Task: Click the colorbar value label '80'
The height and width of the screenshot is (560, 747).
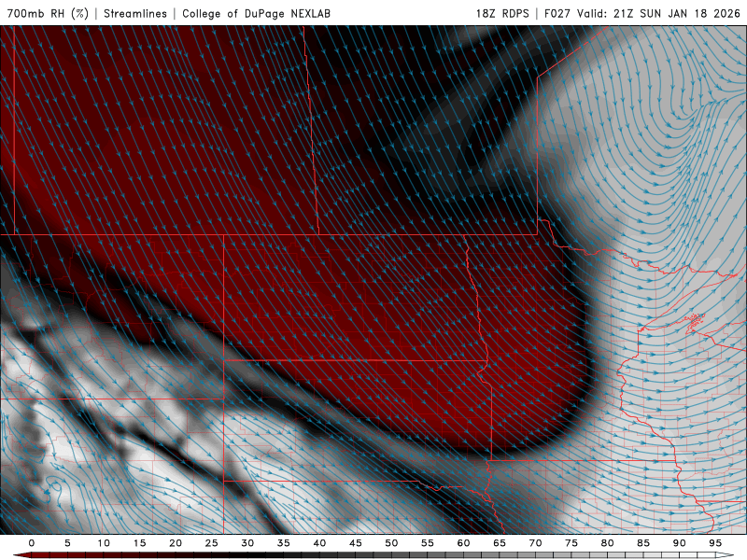Action: (x=608, y=543)
